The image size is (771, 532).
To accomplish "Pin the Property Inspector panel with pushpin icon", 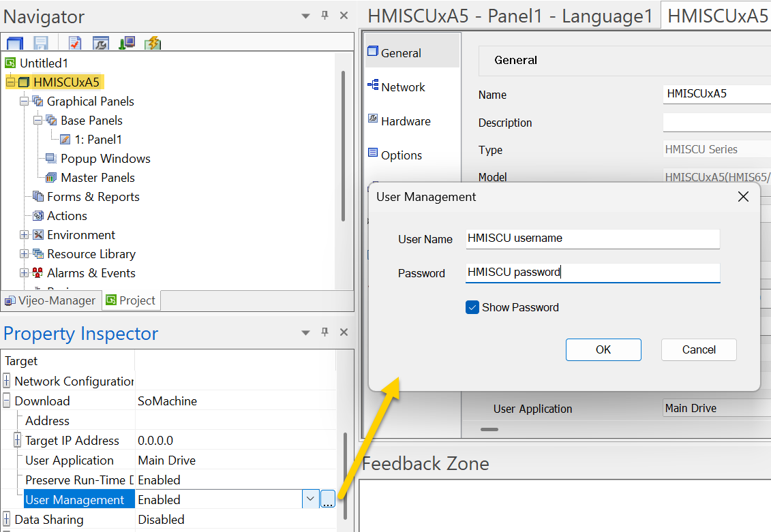I will click(x=324, y=332).
